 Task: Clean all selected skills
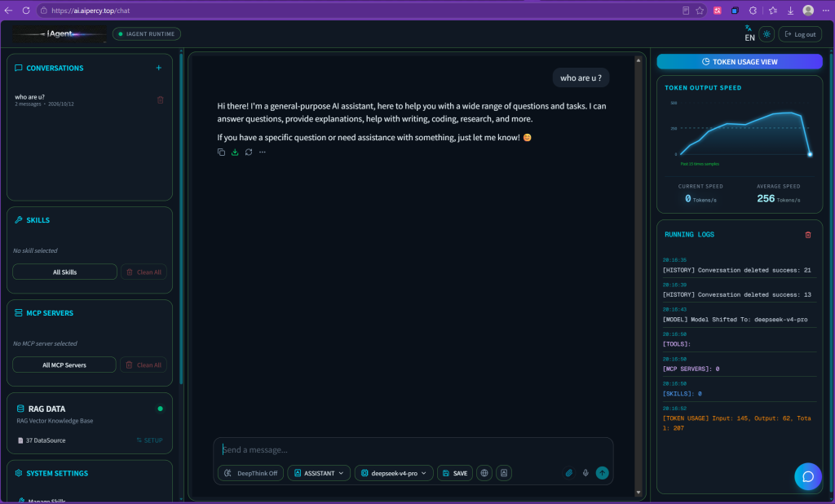pos(144,272)
